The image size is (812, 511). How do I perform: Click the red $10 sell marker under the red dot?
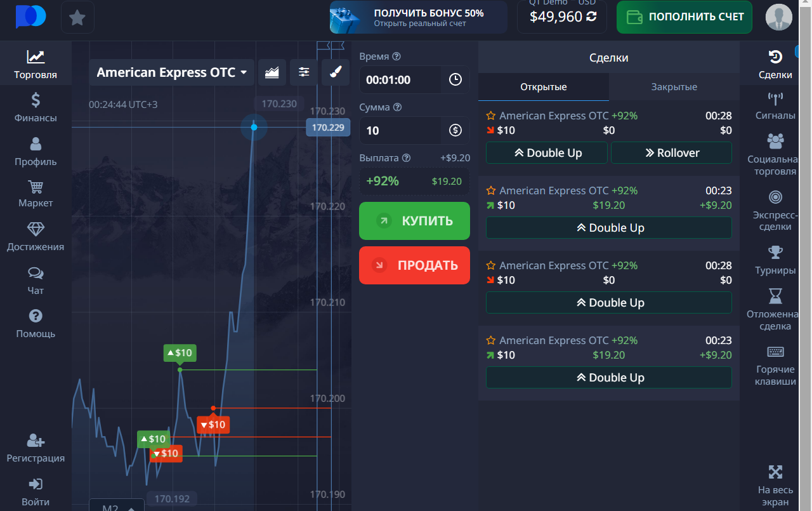(213, 425)
